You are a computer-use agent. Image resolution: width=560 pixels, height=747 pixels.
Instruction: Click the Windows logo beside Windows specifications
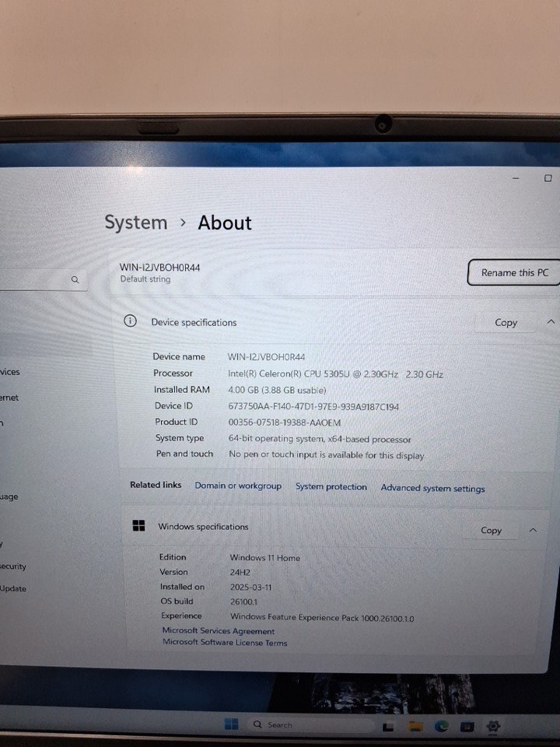point(138,526)
